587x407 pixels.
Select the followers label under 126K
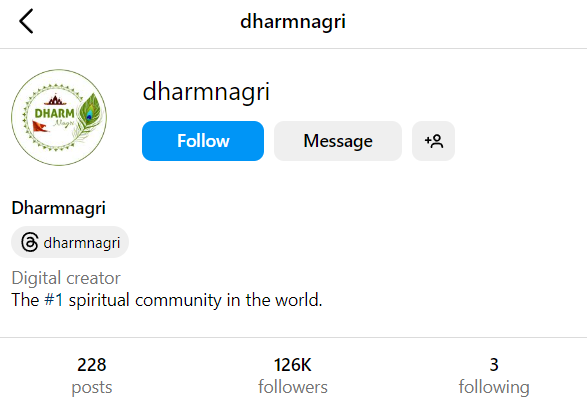(x=293, y=387)
